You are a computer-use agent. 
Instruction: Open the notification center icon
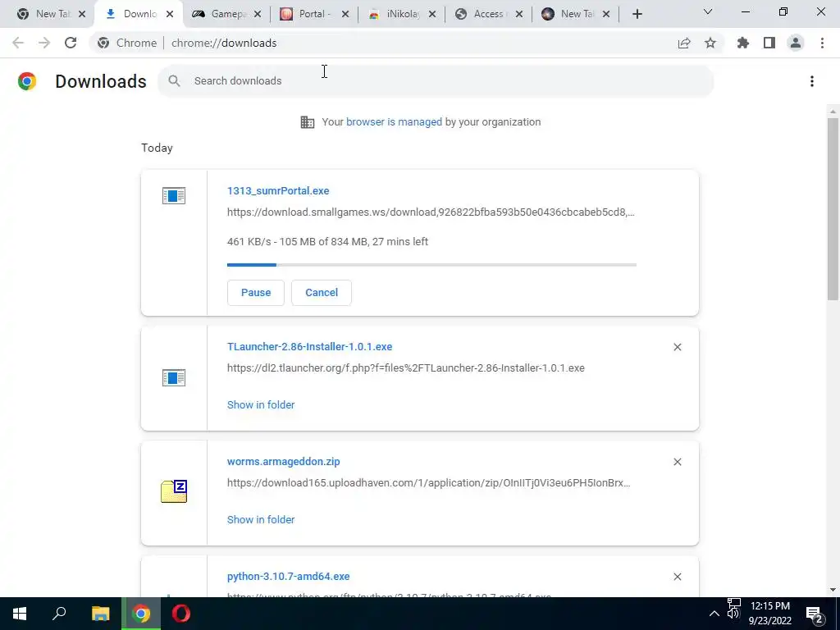click(815, 614)
